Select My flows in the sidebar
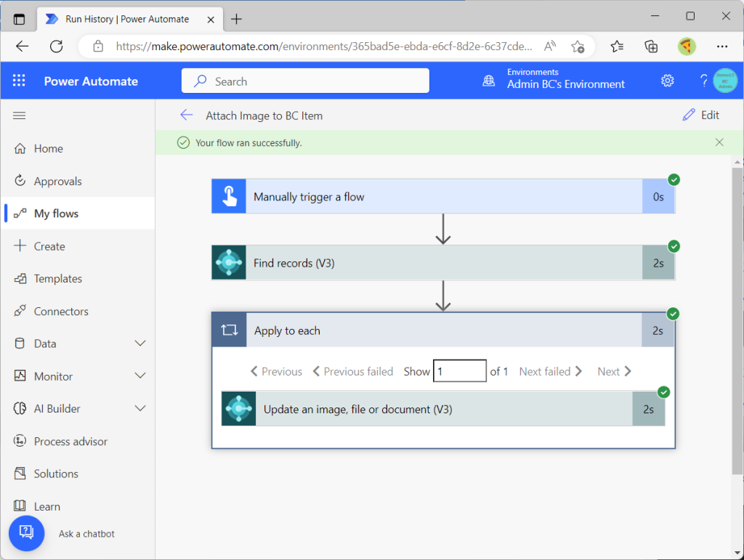 click(78, 214)
